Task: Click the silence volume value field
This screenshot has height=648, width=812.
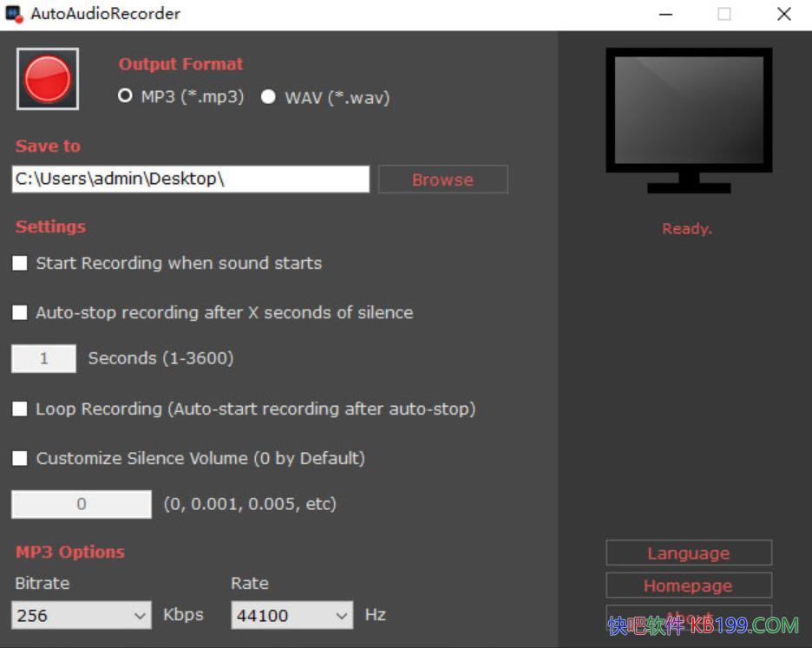Action: [81, 504]
